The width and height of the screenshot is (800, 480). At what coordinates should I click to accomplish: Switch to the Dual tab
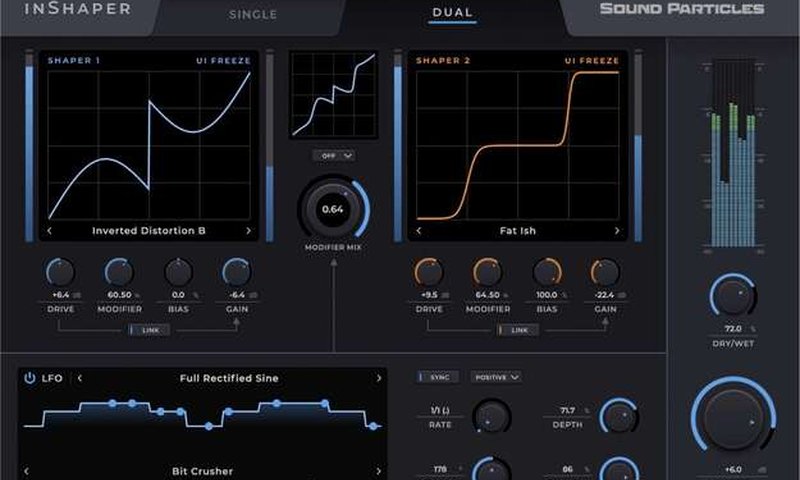(453, 13)
